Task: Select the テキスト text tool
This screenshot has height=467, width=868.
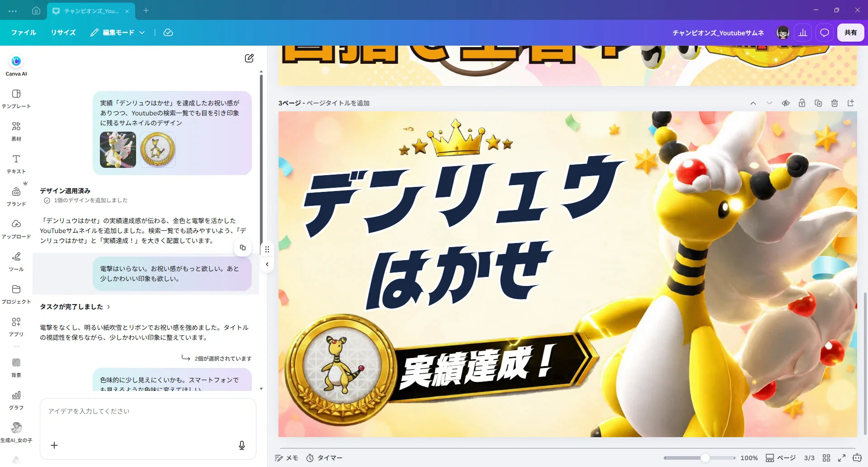Action: [x=16, y=164]
